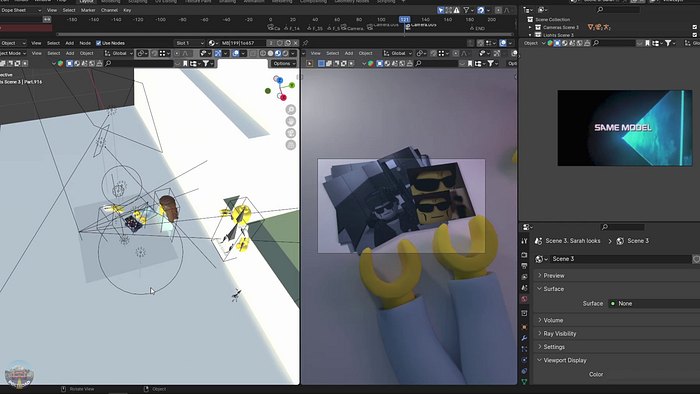Open the Output properties printer tab

click(524, 266)
